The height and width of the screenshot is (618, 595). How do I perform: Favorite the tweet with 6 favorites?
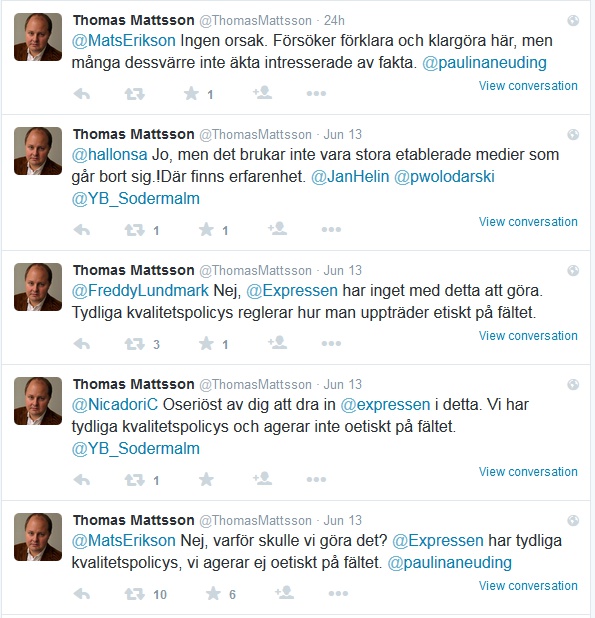(213, 593)
